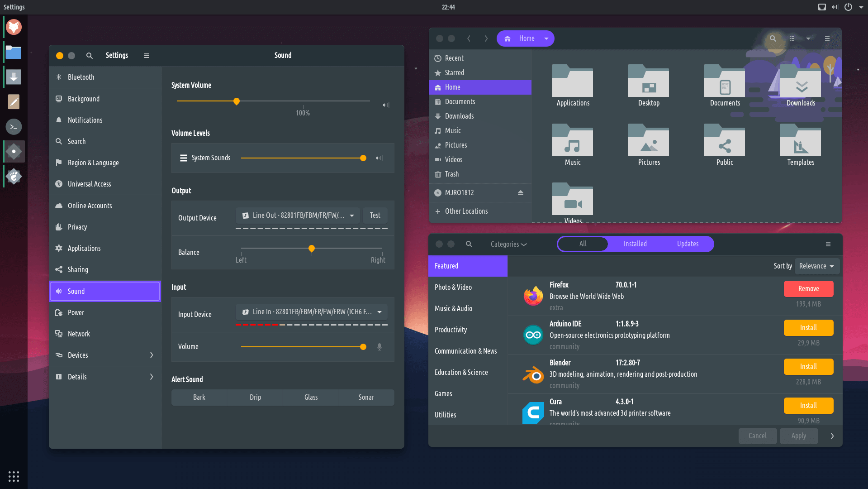Screen dimensions: 868x489
Task: Open the power menu in top bar
Action: (848, 7)
